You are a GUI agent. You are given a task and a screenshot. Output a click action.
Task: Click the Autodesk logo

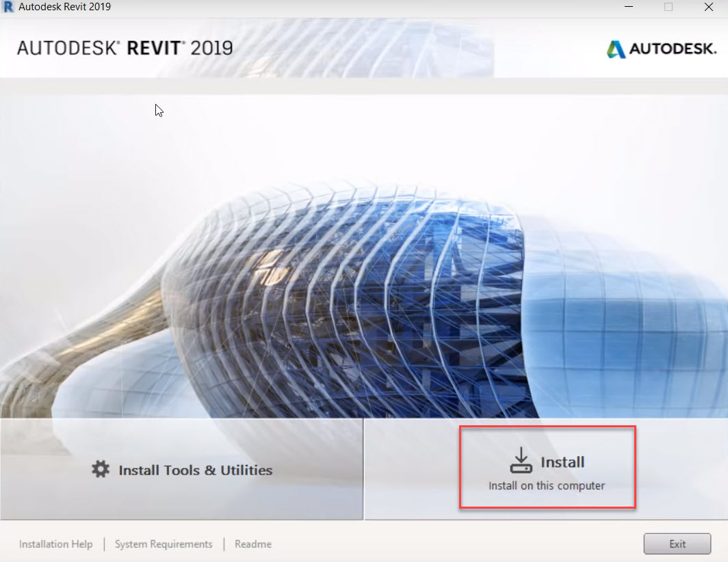pos(662,49)
